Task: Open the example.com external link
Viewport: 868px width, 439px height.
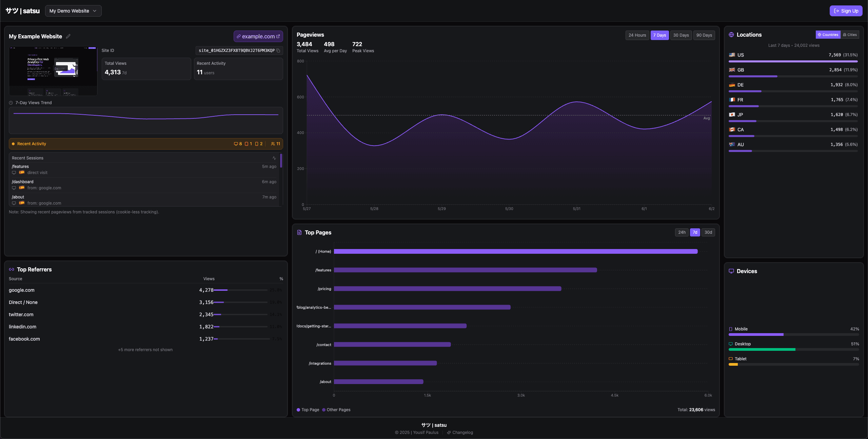Action: (x=258, y=36)
